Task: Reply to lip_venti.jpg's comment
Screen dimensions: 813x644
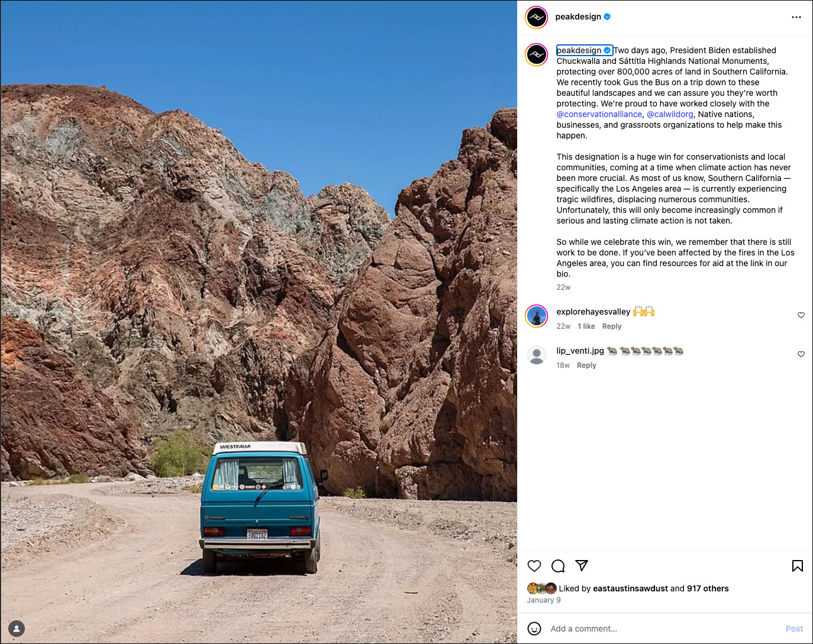Action: coord(586,365)
